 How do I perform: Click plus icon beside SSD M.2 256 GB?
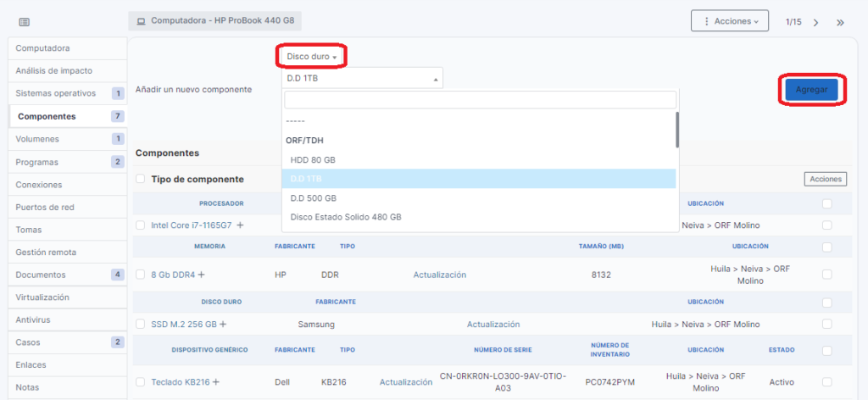[x=223, y=325]
